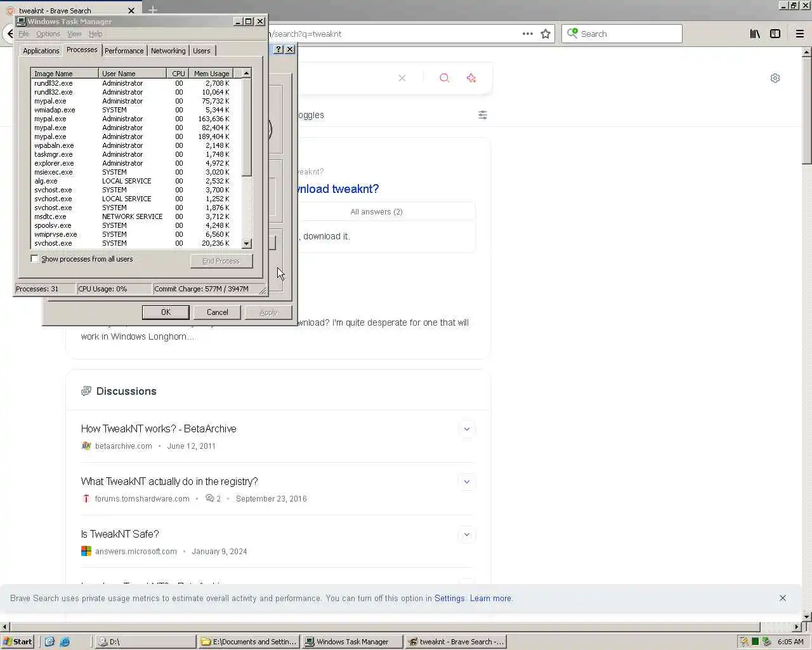Switch to E:\Documents and Settings taskbar button
This screenshot has width=812, height=650.
(x=249, y=642)
